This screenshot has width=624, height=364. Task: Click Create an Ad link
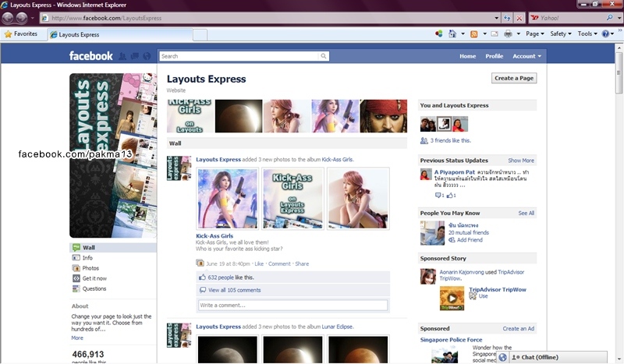tap(518, 329)
